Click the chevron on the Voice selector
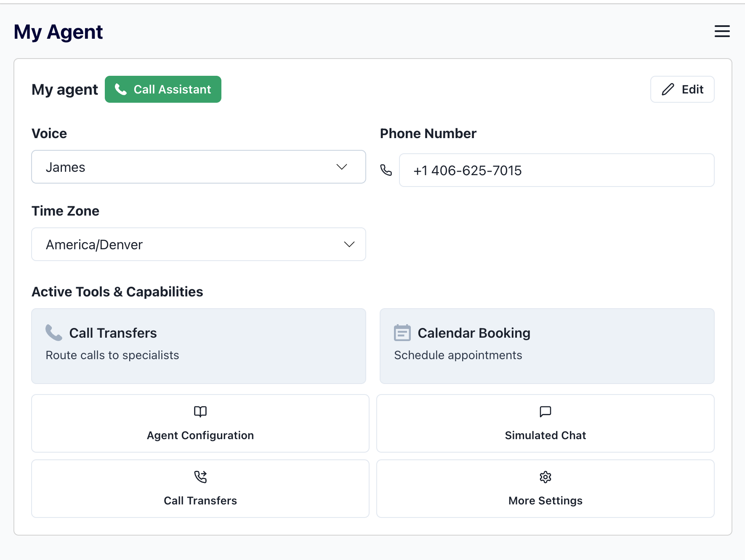This screenshot has width=745, height=560. [x=342, y=167]
